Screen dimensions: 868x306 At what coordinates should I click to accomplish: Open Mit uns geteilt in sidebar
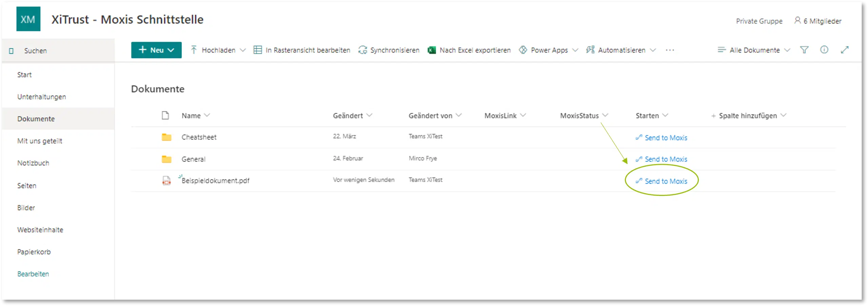pyautogui.click(x=40, y=141)
